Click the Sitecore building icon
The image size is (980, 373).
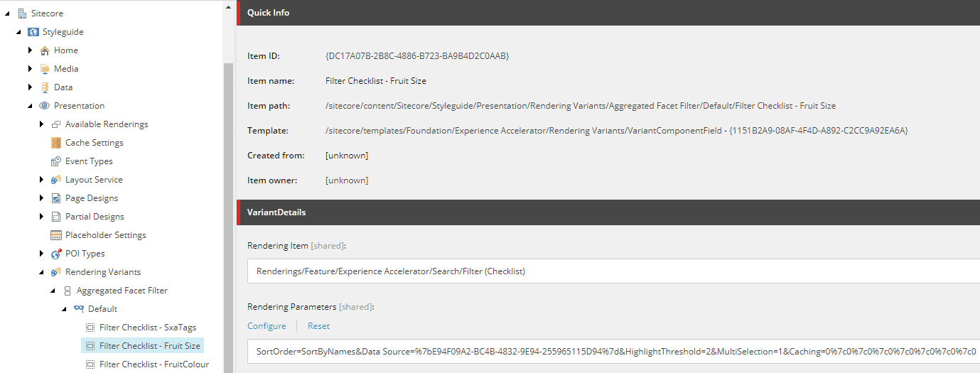tap(21, 13)
